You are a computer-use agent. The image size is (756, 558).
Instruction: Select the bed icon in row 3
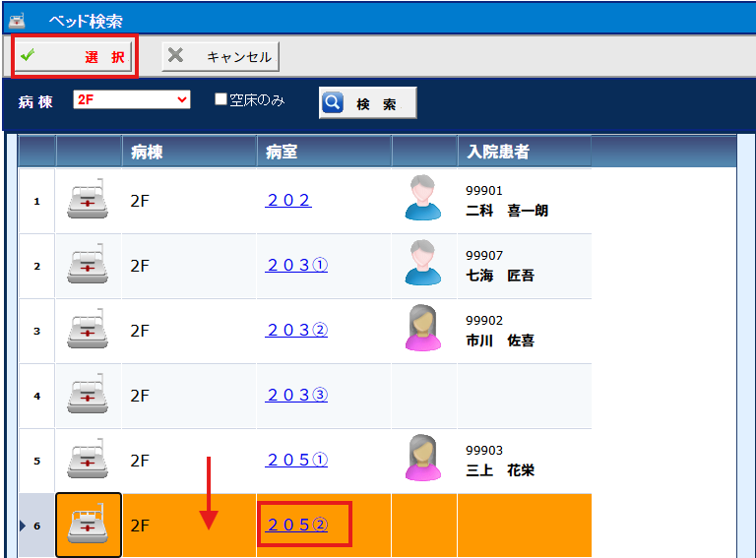(89, 331)
